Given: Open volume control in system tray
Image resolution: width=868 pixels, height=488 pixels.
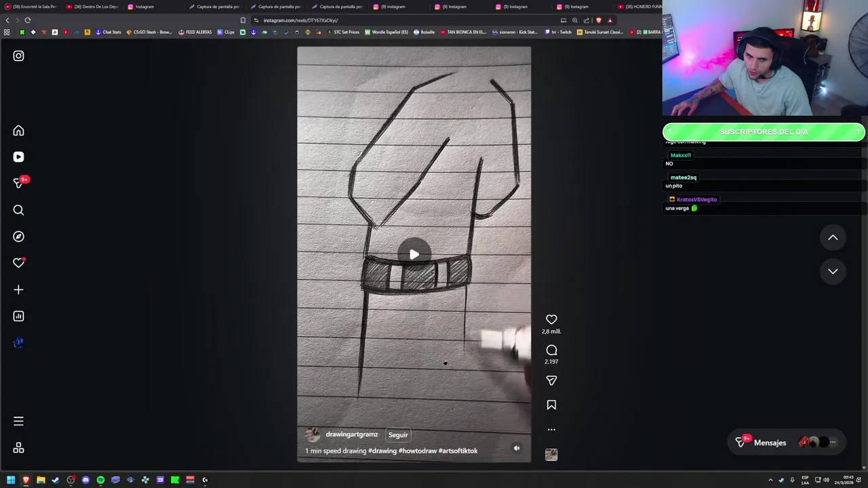Looking at the screenshot, I should (x=826, y=480).
